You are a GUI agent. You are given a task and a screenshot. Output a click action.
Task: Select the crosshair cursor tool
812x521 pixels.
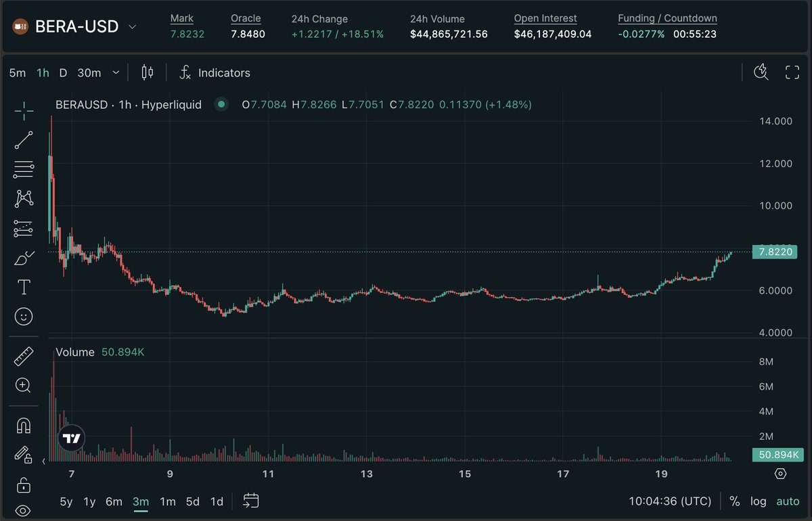coord(24,111)
